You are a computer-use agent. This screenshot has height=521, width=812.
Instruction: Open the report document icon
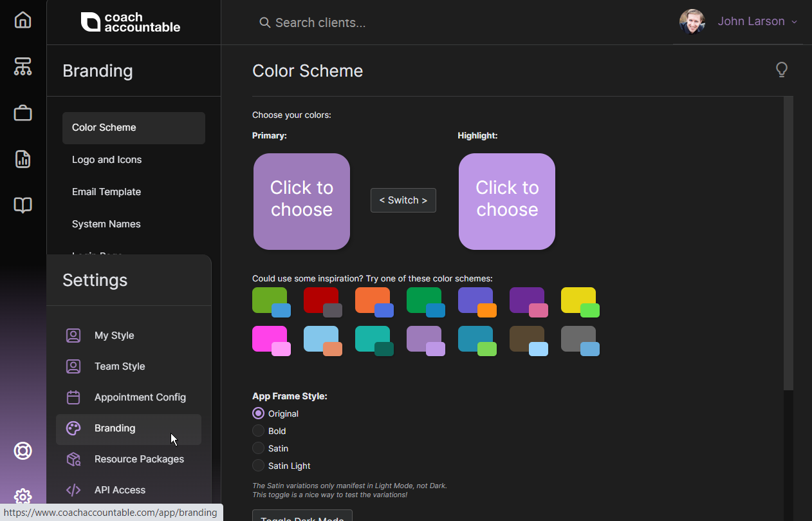23,159
